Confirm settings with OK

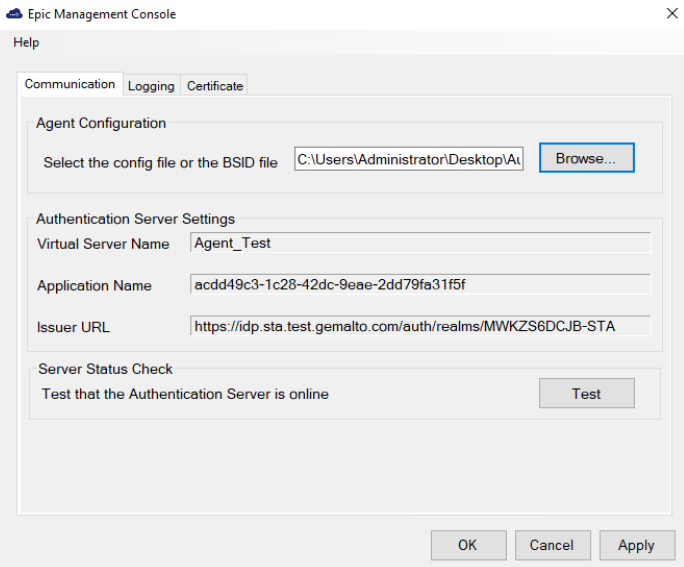click(469, 545)
